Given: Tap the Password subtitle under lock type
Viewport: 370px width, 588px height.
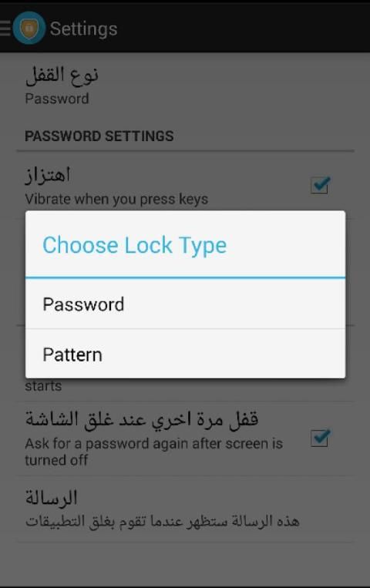Looking at the screenshot, I should click(x=57, y=99).
